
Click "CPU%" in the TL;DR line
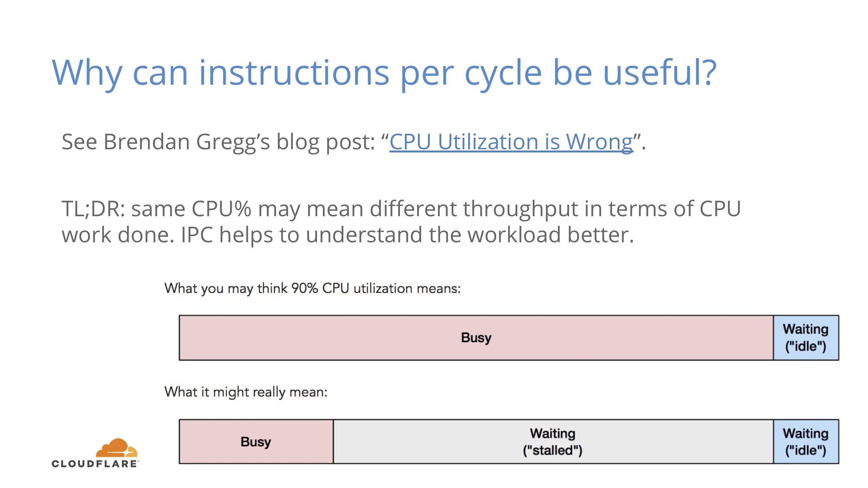tap(221, 209)
